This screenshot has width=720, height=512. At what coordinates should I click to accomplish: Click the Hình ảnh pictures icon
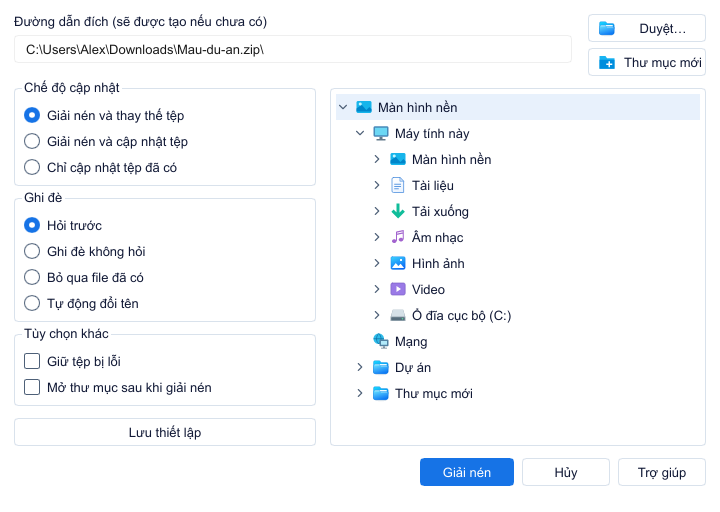(x=398, y=264)
